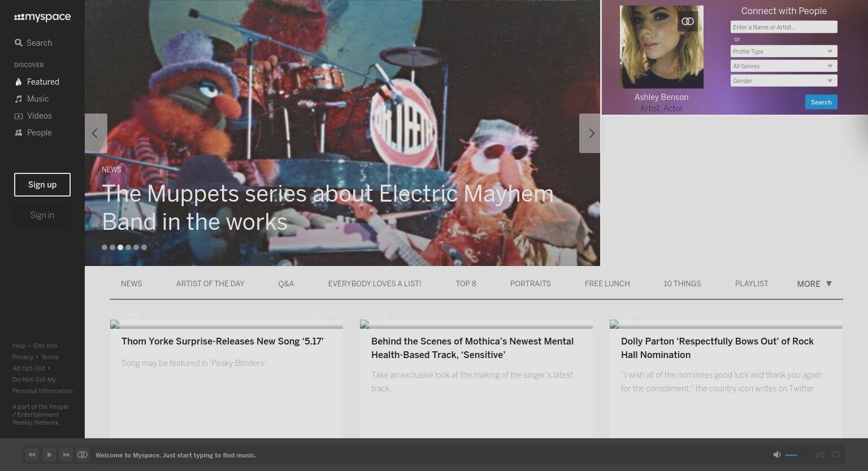Image resolution: width=868 pixels, height=471 pixels.
Task: Switch to the 10 THINGS tab
Action: [682, 284]
